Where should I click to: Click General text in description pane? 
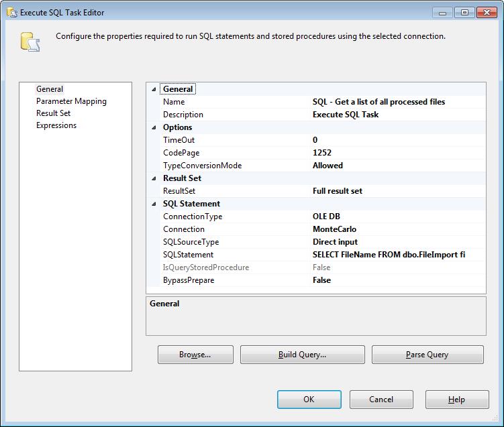click(x=164, y=304)
